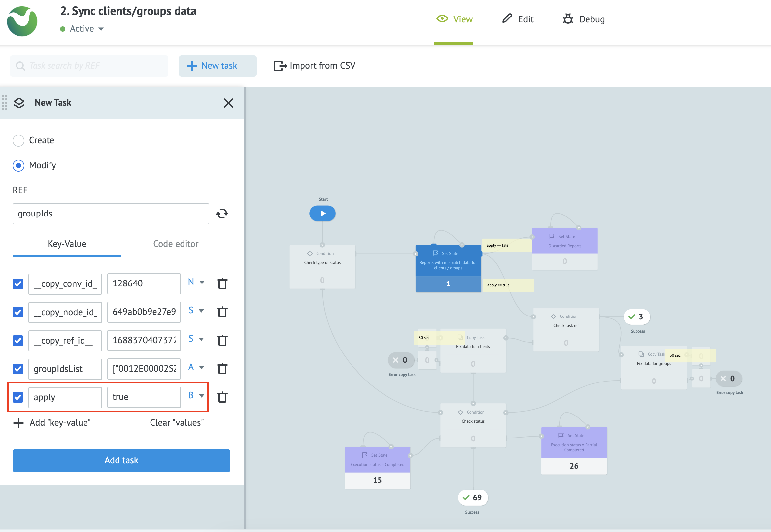The image size is (771, 532).
Task: Click the Corezoid logo icon
Action: click(x=22, y=21)
